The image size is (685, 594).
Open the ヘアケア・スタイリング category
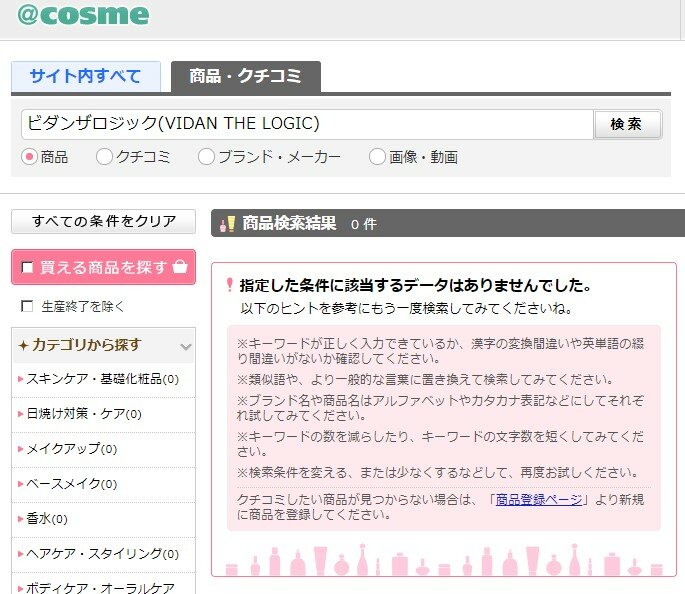click(x=98, y=554)
